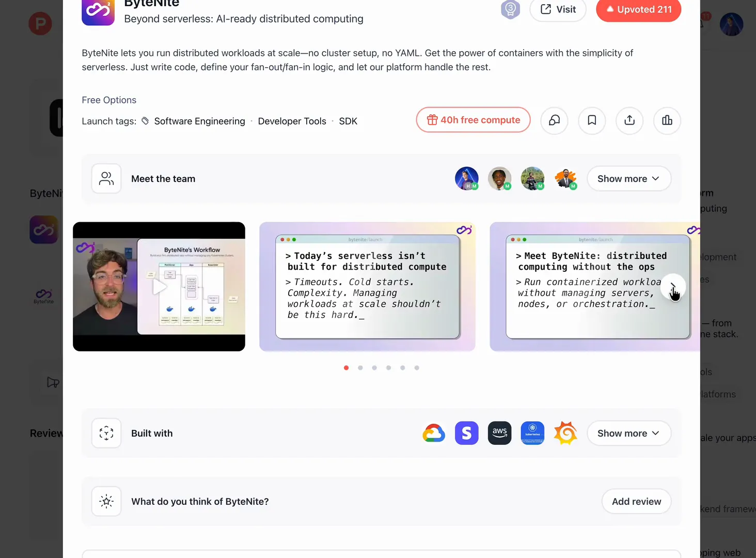The width and height of the screenshot is (756, 558).
Task: Bookmark ByteNite with the bookmark icon
Action: (x=592, y=120)
